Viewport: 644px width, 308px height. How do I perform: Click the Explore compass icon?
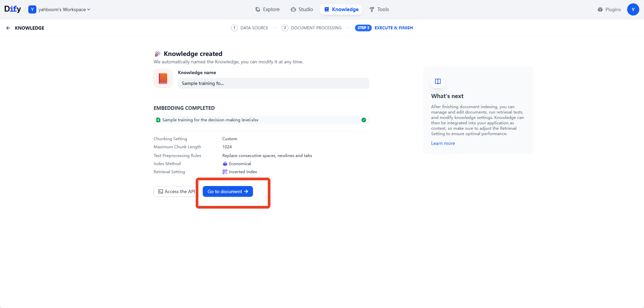tap(258, 9)
